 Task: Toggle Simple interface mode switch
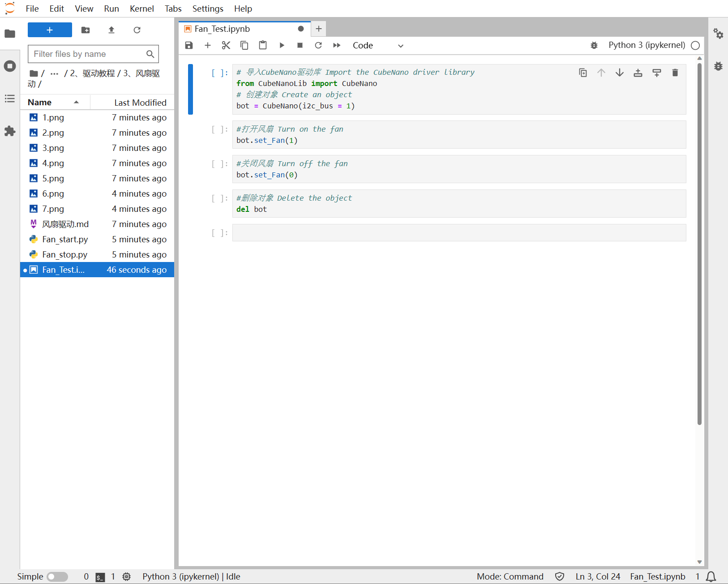pyautogui.click(x=57, y=576)
